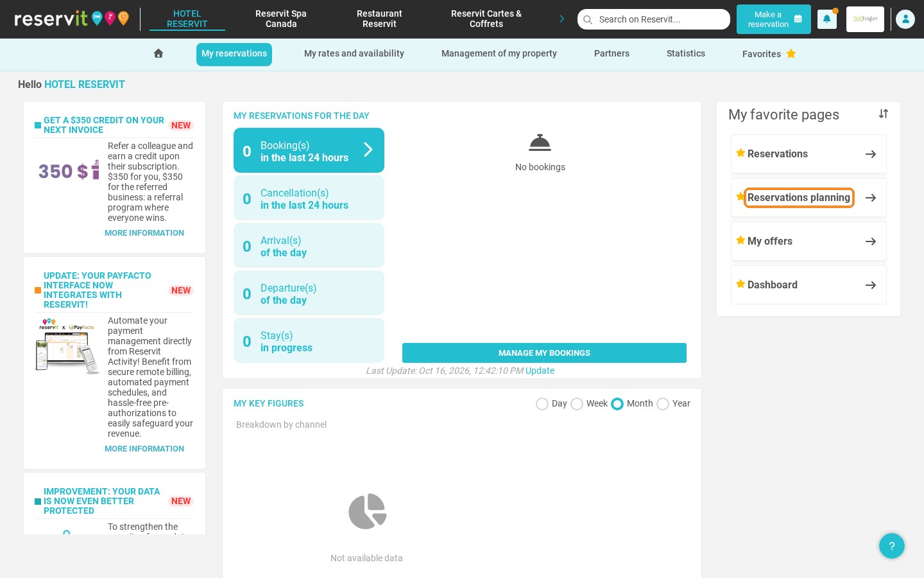Open Arrival(s) of the day

pos(309,245)
